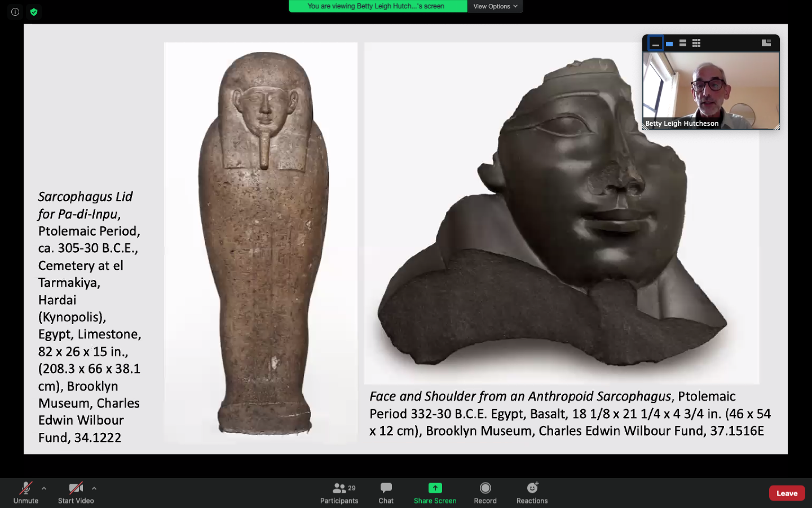The image size is (812, 508).
Task: Click the swap shared screen with video icon
Action: tap(766, 43)
